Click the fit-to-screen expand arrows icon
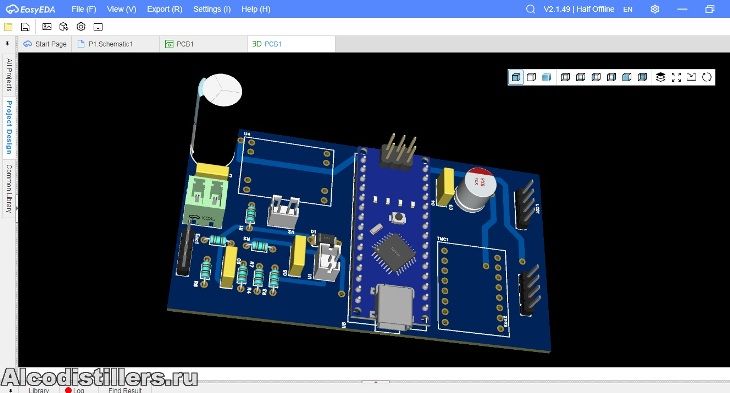The height and width of the screenshot is (393, 730). [x=676, y=77]
